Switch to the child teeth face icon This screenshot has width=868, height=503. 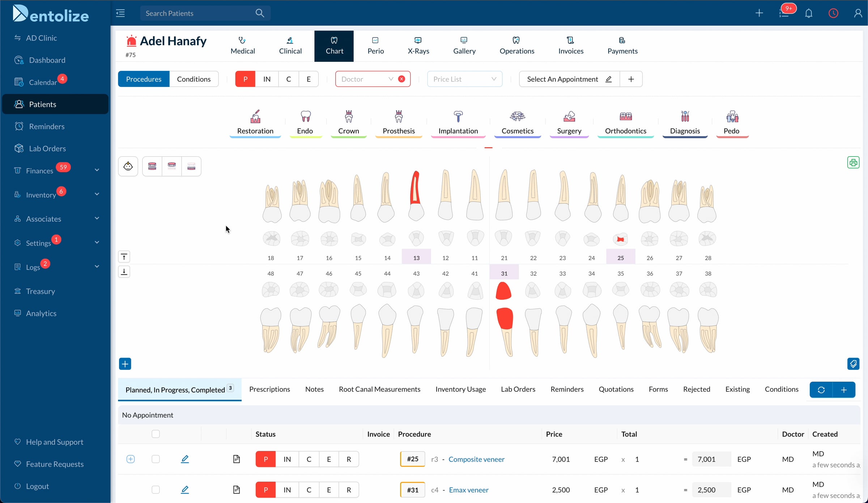[128, 166]
